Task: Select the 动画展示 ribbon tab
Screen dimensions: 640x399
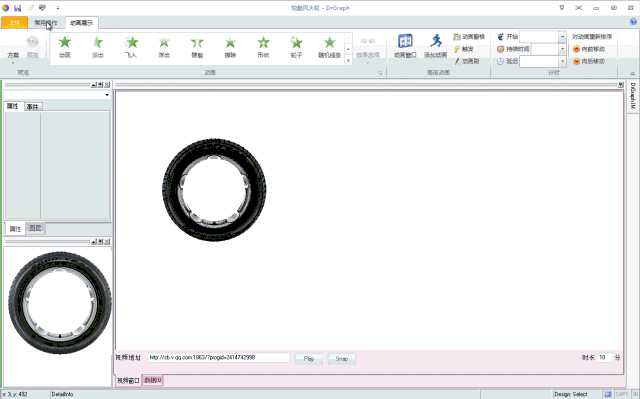Action: tap(82, 23)
